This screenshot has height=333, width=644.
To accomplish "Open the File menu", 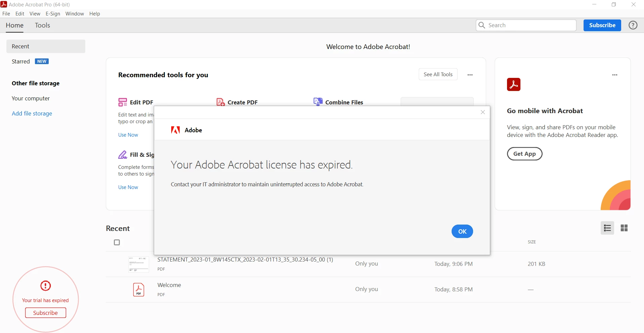I will click(6, 14).
